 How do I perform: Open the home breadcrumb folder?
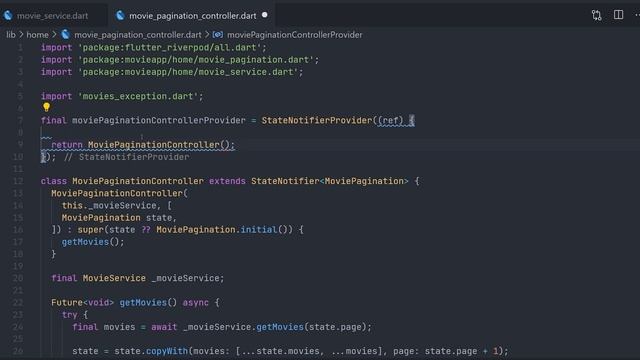(x=38, y=35)
